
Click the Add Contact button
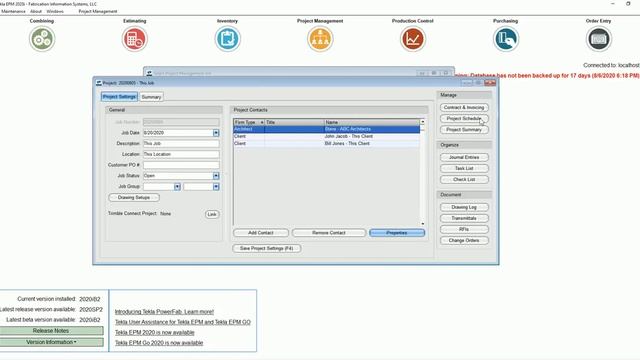pos(261,233)
